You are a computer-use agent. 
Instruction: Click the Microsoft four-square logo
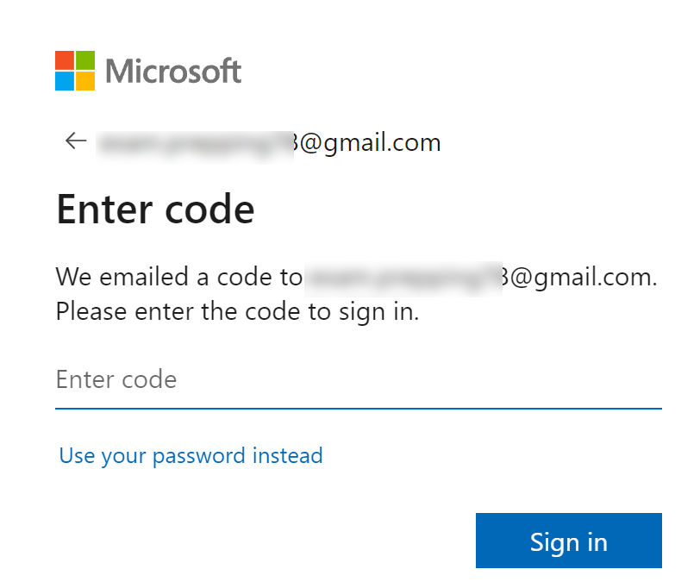click(x=75, y=71)
